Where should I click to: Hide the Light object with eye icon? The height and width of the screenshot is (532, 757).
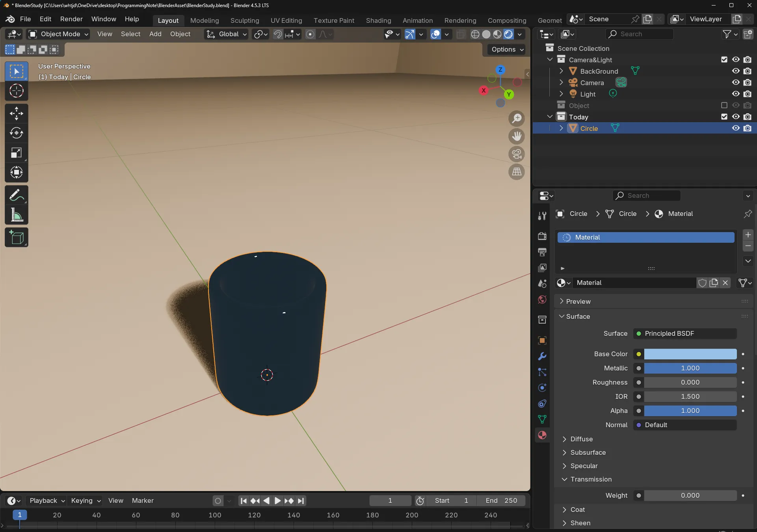(x=736, y=94)
